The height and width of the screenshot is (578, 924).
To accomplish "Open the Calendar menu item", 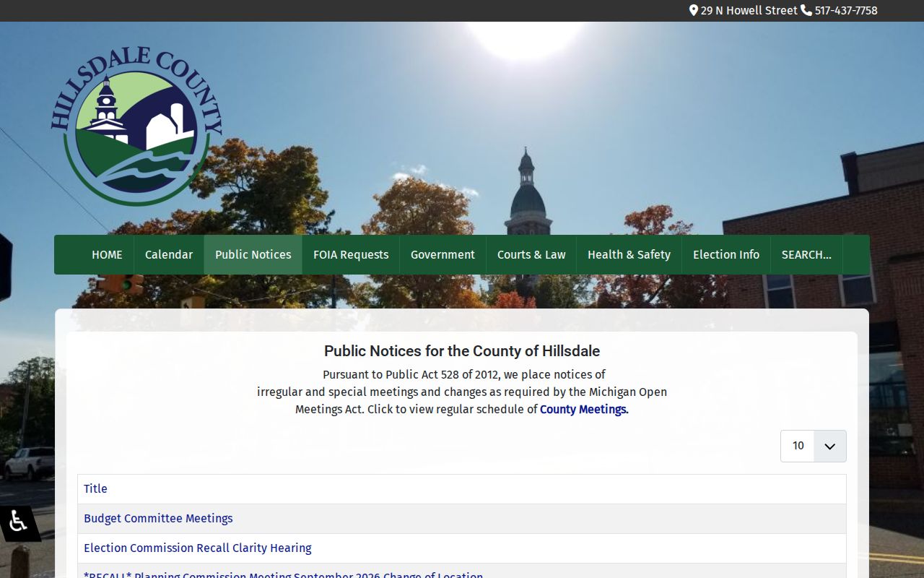I will 169,254.
